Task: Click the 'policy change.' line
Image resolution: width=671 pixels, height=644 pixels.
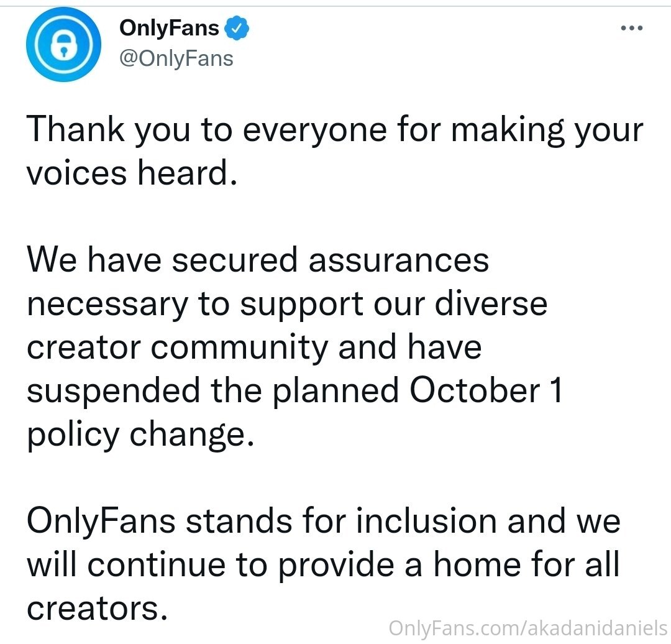Action: (140, 435)
